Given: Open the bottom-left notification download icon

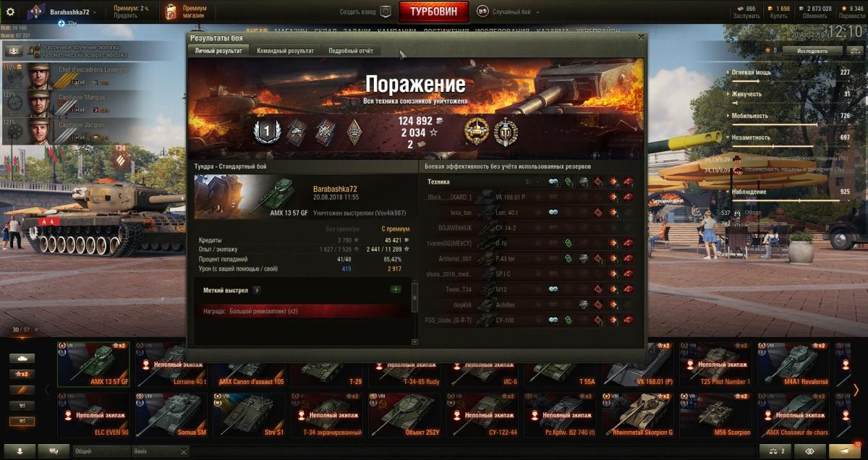Looking at the screenshot, I should (20, 451).
